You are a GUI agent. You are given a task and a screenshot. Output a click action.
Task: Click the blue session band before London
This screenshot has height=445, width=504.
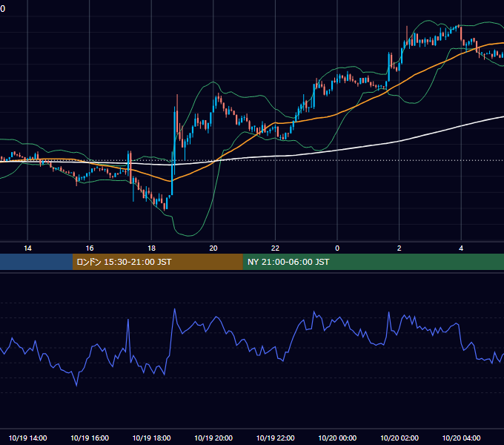36,262
